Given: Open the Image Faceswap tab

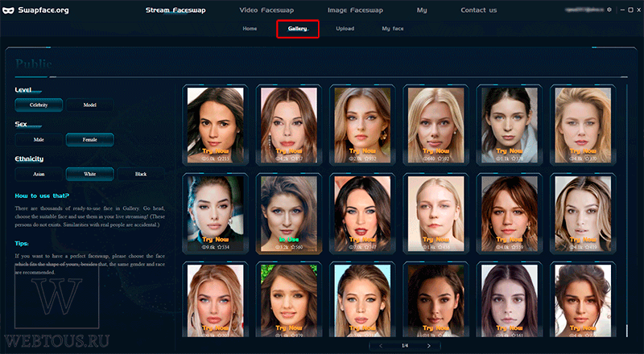Looking at the screenshot, I should pyautogui.click(x=355, y=10).
